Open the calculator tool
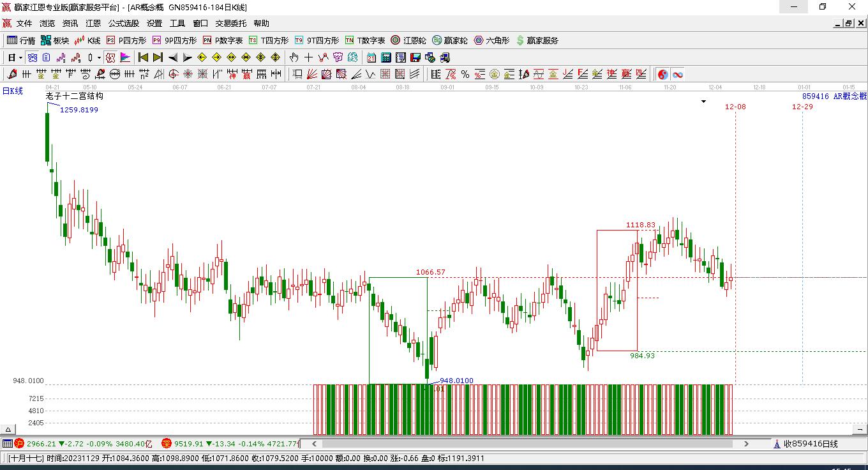Image resolution: width=868 pixels, height=470 pixels. (385, 57)
